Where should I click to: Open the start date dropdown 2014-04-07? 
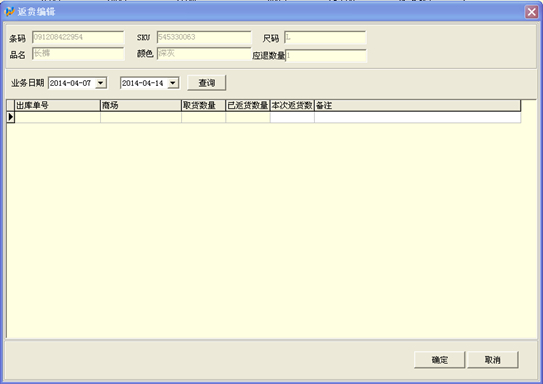(101, 83)
